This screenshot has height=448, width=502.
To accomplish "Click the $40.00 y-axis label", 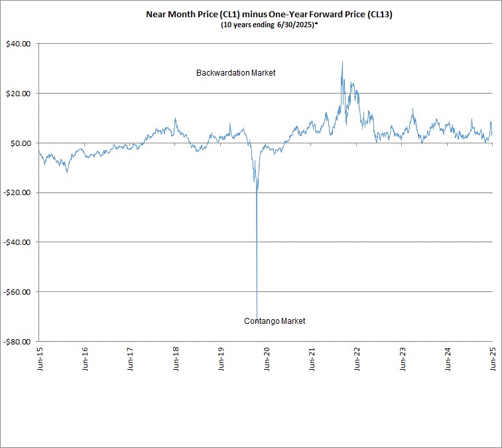I will click(19, 44).
